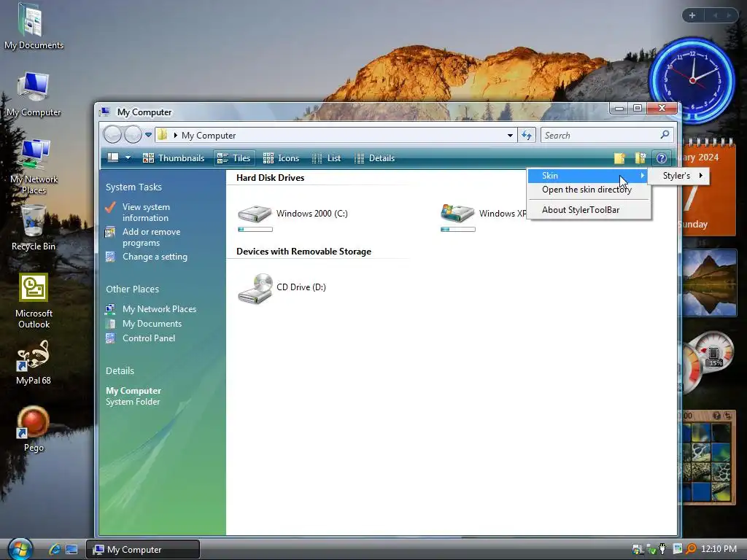Click the search magnifier icon

[x=665, y=135]
